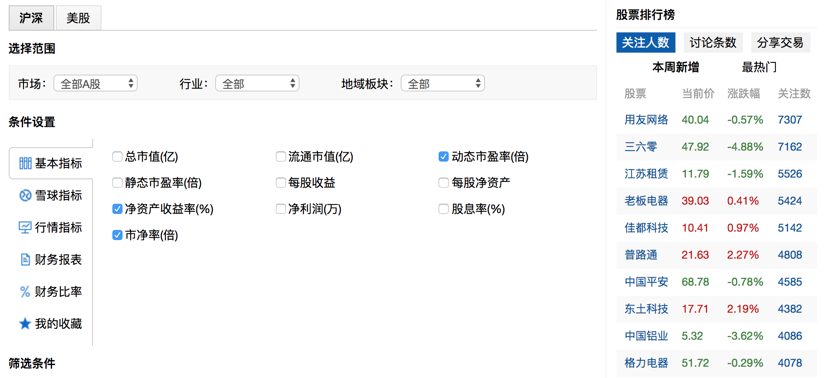Disable the 净资产收益率(%) checkbox

tap(117, 209)
